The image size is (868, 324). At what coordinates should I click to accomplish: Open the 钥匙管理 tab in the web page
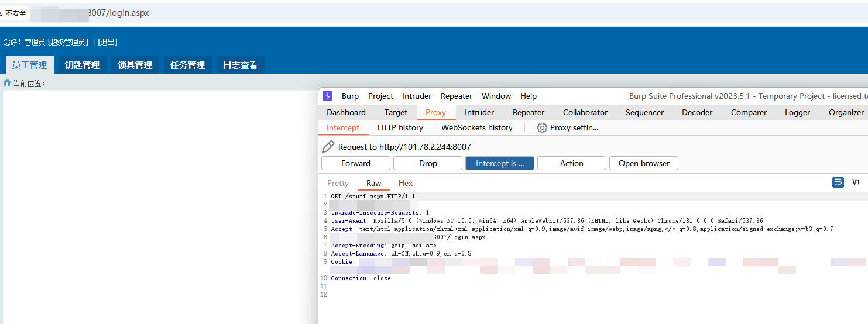tap(82, 65)
